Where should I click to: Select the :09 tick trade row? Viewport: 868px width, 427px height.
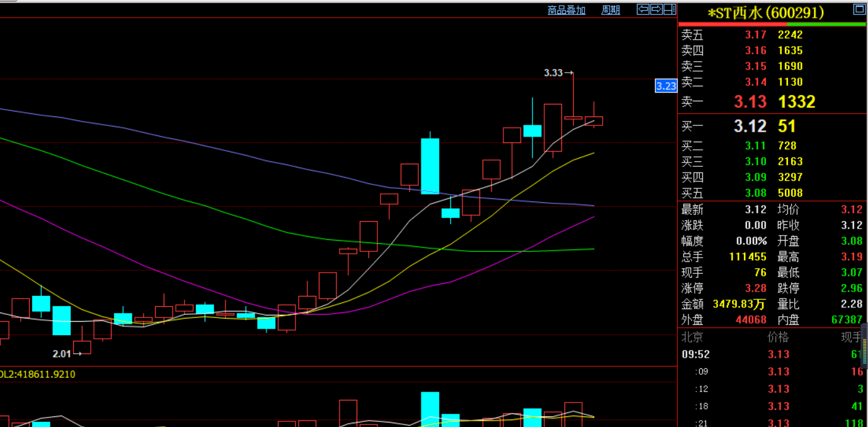click(772, 372)
